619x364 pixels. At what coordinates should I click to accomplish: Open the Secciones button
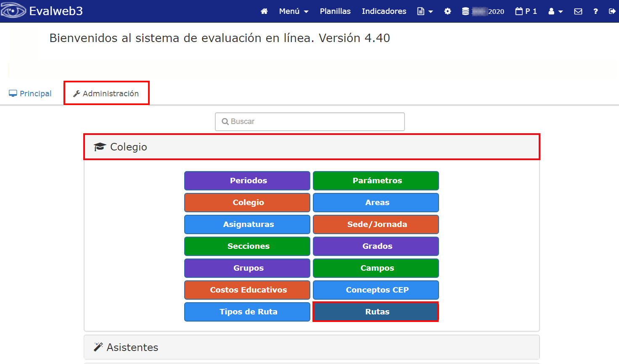tap(247, 246)
